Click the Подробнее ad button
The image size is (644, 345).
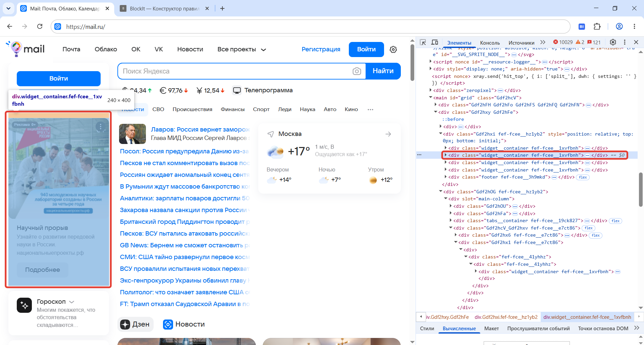[x=43, y=270]
